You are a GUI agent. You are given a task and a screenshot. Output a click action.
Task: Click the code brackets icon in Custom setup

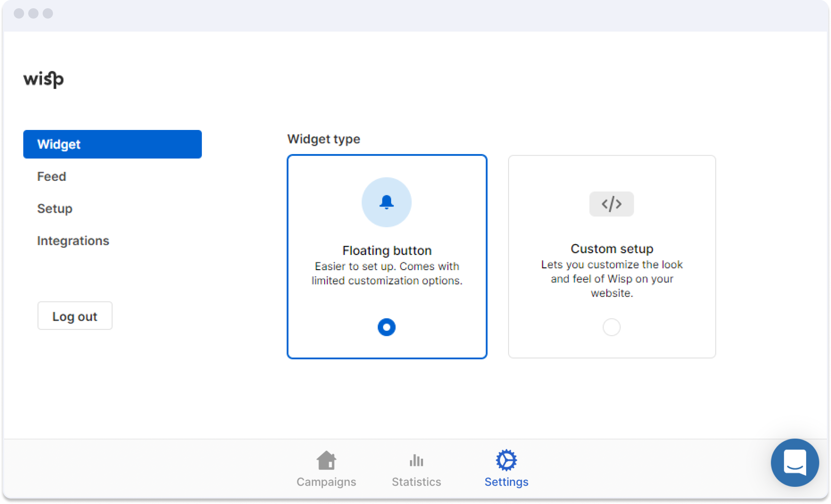(x=612, y=204)
